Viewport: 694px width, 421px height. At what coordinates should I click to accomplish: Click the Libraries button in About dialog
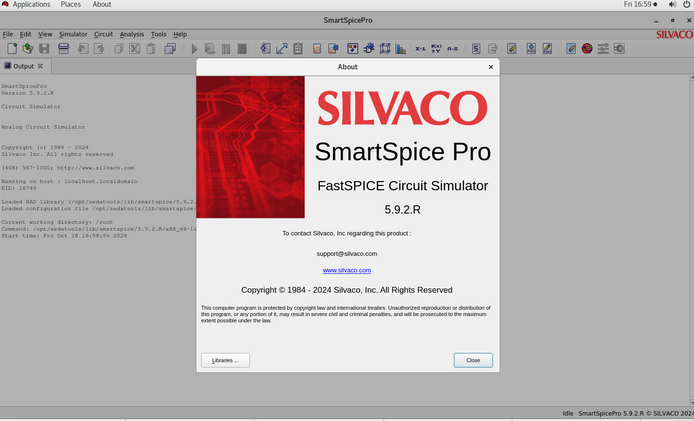[x=225, y=360]
